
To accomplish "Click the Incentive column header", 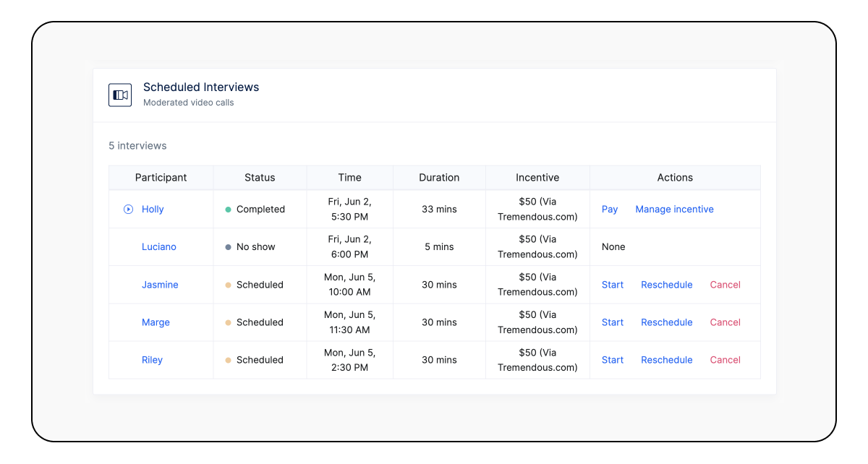I will point(537,178).
